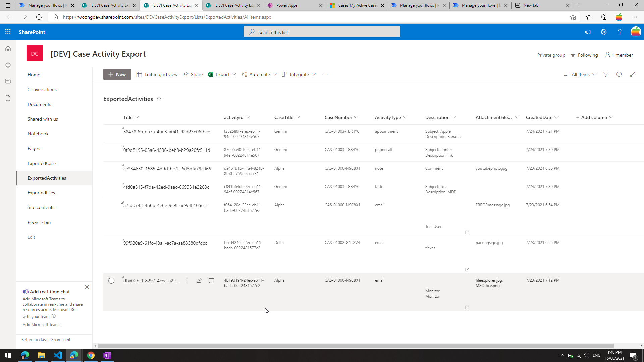
Task: Select the dba02b2f row radio circle
Action: [x=111, y=281]
